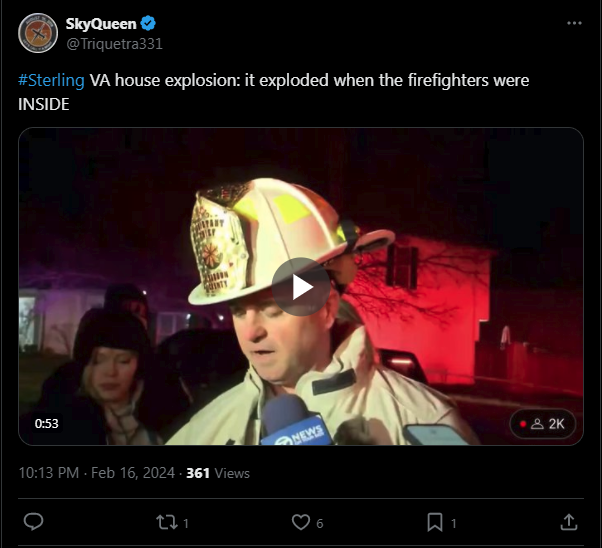Bookmark this tweet
602x548 pixels.
[x=435, y=522]
